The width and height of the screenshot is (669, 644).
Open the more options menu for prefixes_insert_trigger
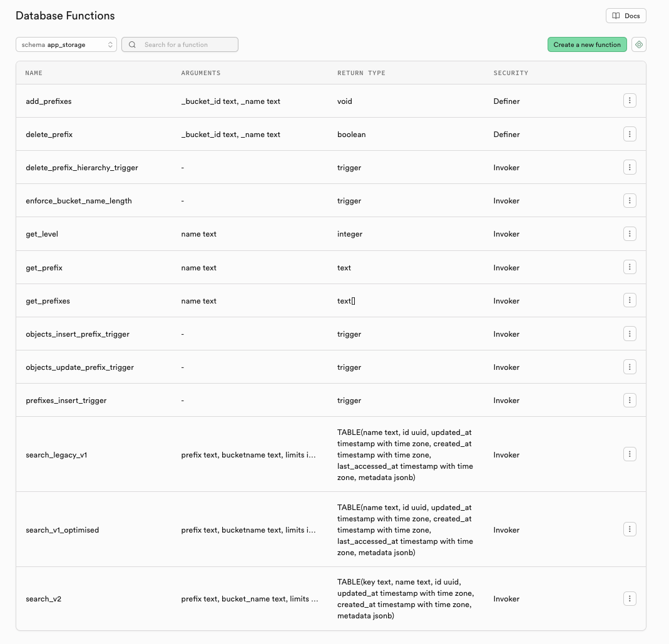(x=630, y=400)
